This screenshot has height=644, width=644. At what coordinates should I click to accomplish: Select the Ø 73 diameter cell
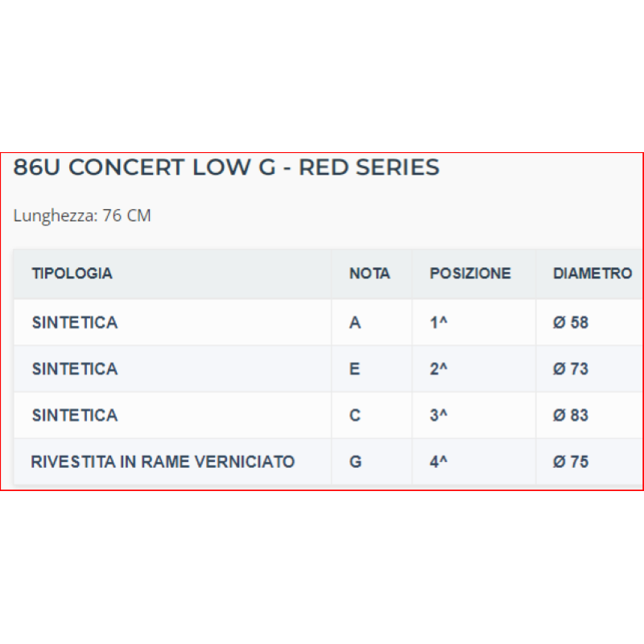pyautogui.click(x=571, y=369)
